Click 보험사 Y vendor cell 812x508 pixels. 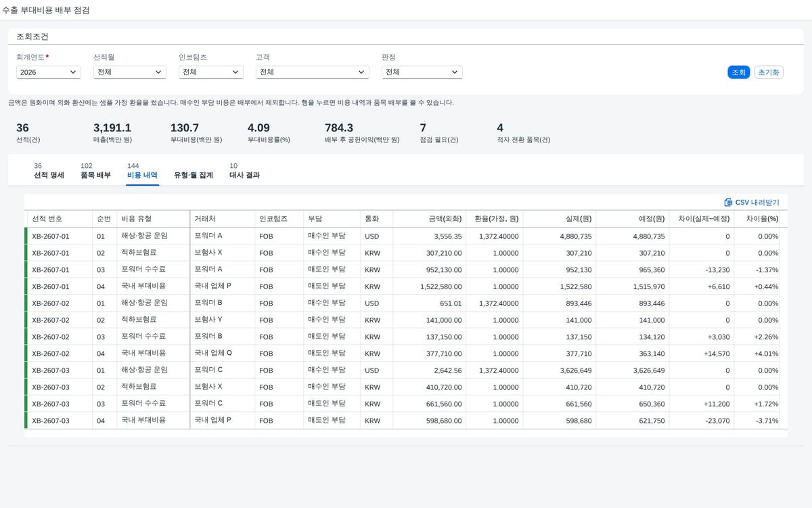tap(223, 320)
